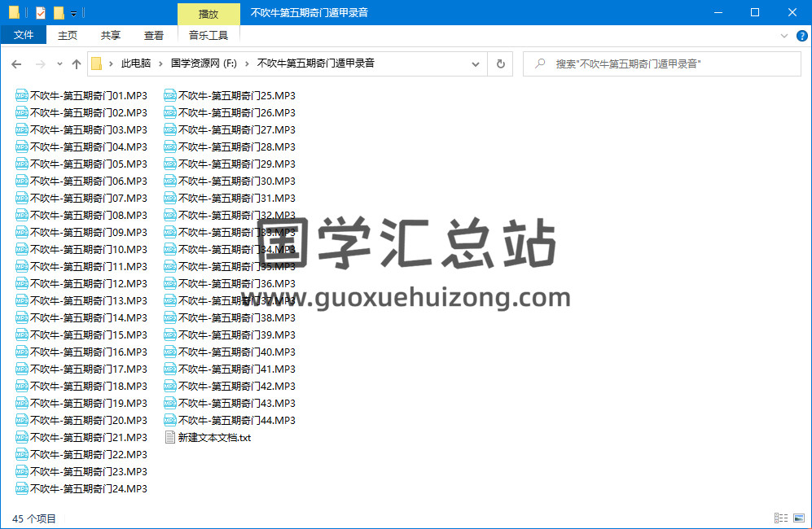Go back using the Back arrow
812x529 pixels.
click(x=17, y=64)
